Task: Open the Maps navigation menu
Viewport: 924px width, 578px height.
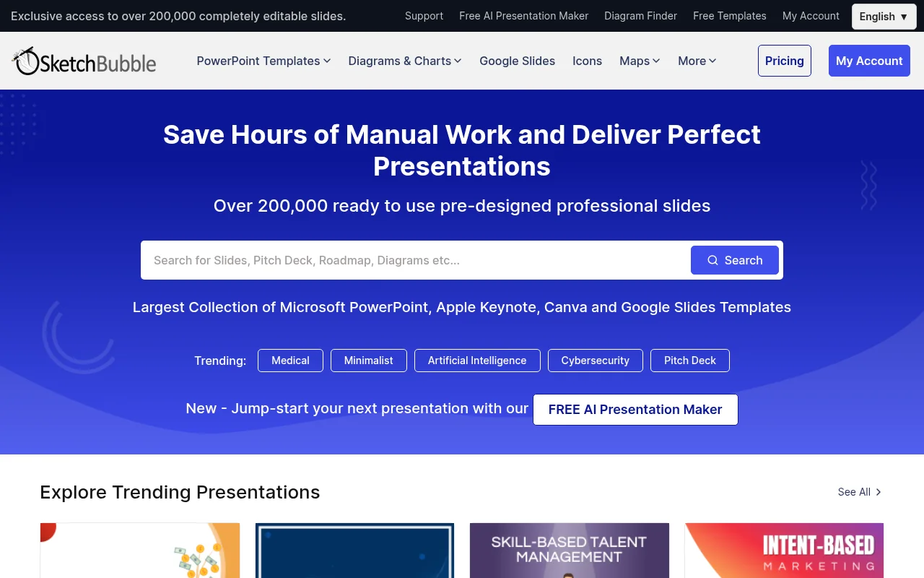Action: 639,61
